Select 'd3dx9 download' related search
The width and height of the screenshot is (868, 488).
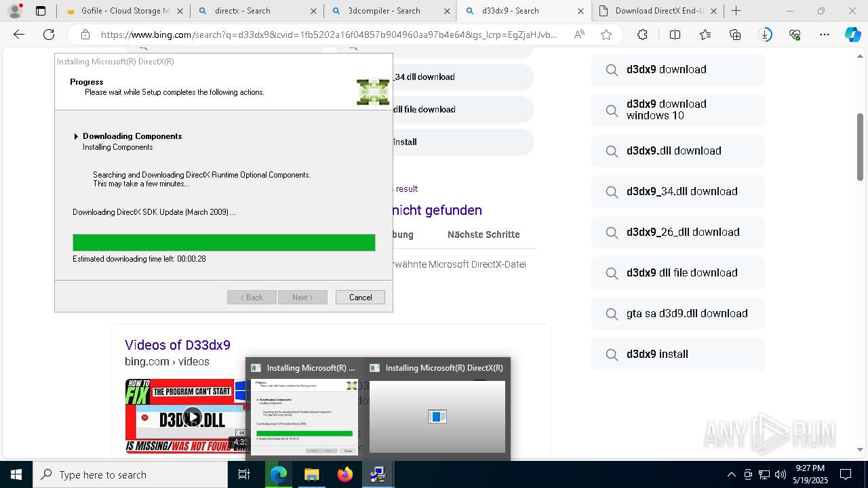click(x=678, y=69)
